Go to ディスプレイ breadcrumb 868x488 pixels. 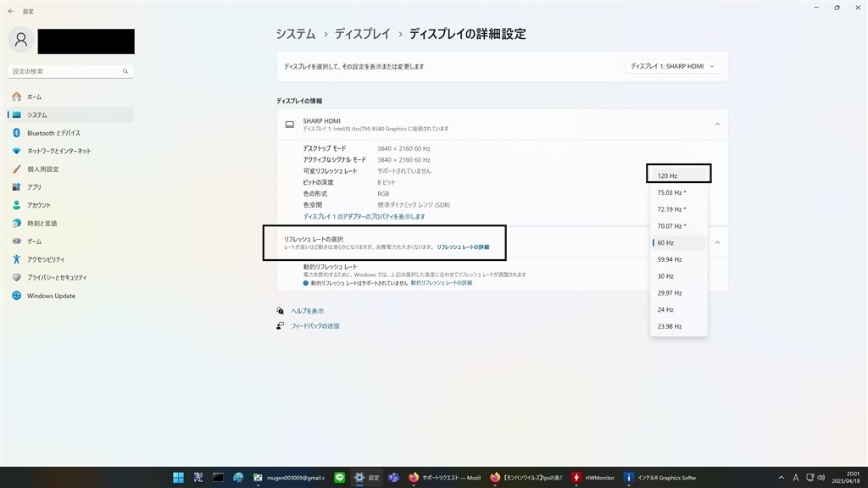[362, 34]
